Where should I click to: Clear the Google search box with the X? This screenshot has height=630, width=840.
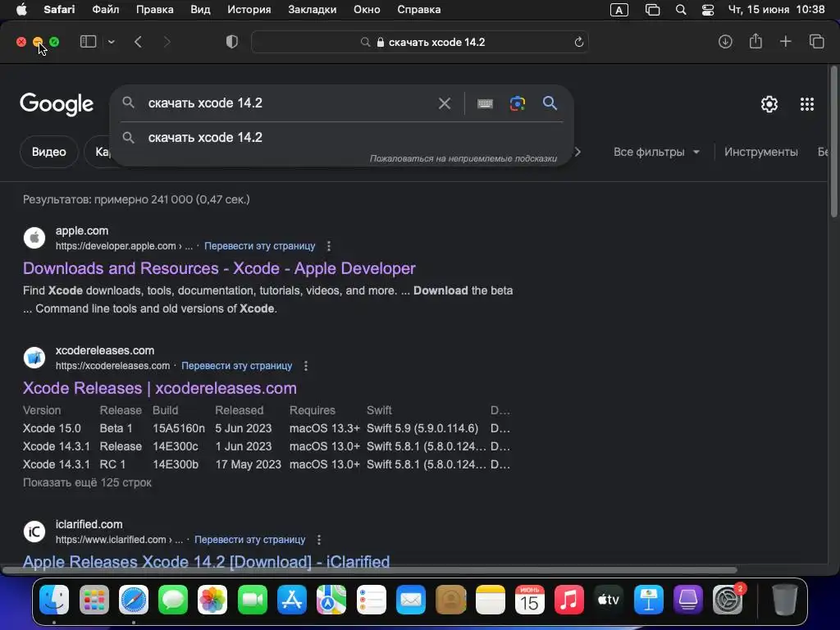pyautogui.click(x=444, y=103)
